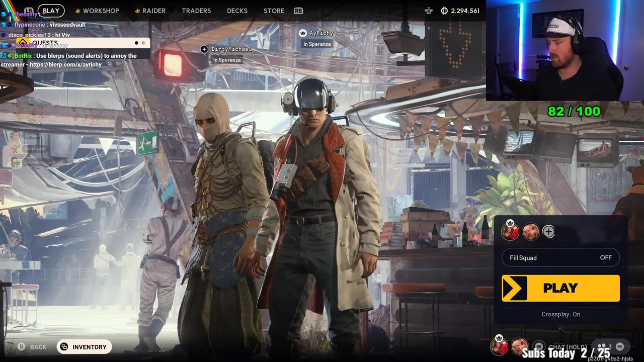Image resolution: width=644 pixels, height=362 pixels.
Task: Select the second QUESTS page dot
Action: [143, 43]
